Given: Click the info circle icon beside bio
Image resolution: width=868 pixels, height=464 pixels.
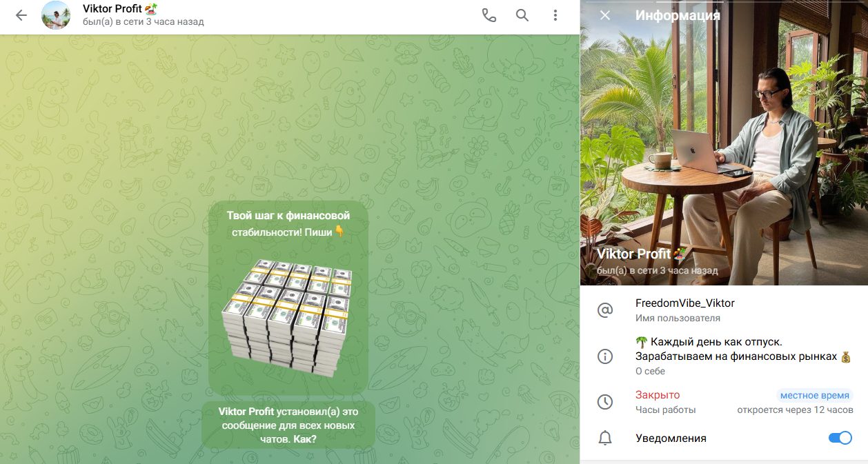Looking at the screenshot, I should 605,356.
